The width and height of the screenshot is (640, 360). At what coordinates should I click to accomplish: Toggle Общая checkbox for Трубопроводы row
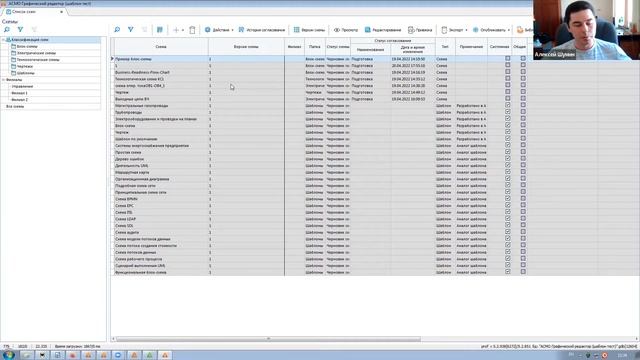click(523, 112)
